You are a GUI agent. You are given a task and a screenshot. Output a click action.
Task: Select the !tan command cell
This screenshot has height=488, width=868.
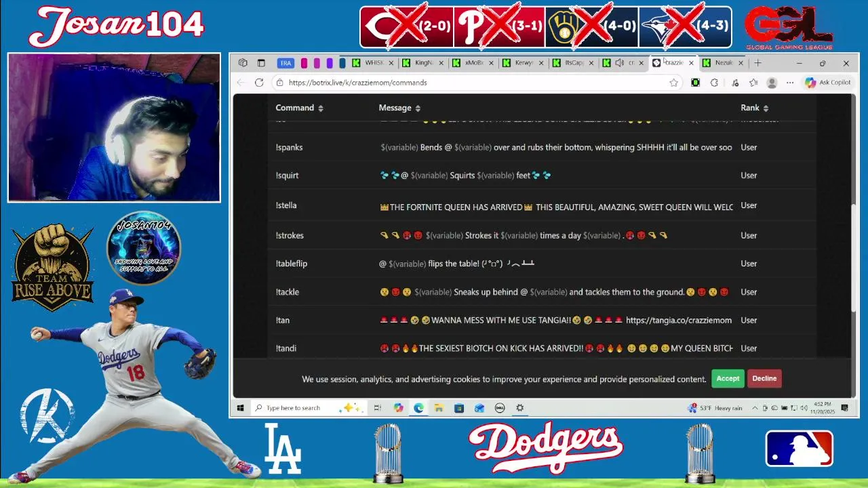coord(283,321)
